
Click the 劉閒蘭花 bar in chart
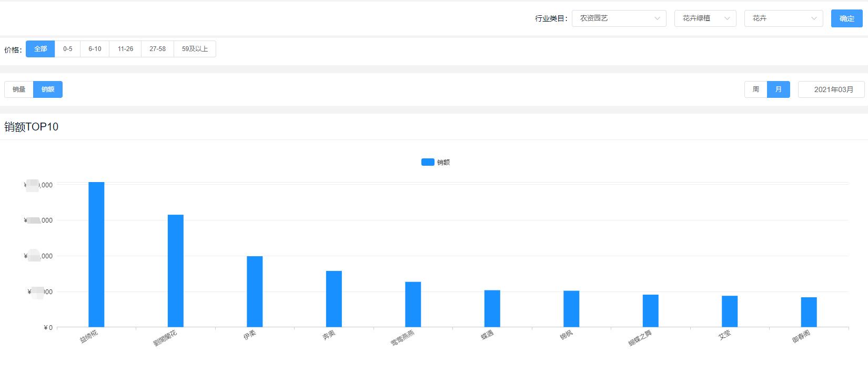[176, 271]
